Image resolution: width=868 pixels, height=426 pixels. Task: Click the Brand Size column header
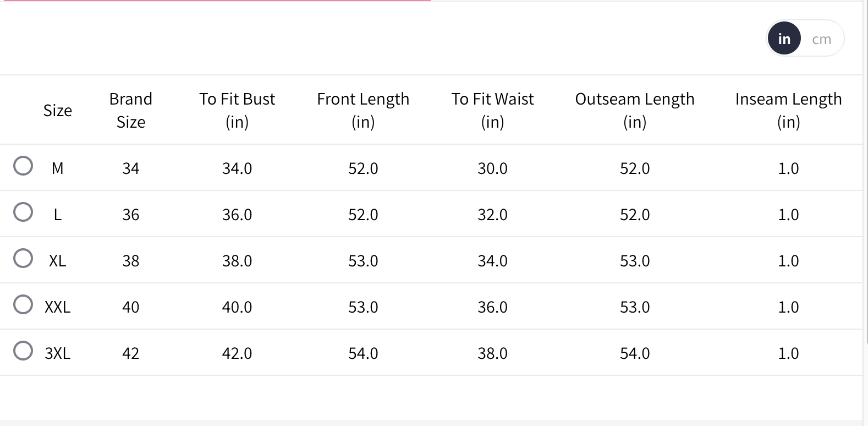point(131,110)
